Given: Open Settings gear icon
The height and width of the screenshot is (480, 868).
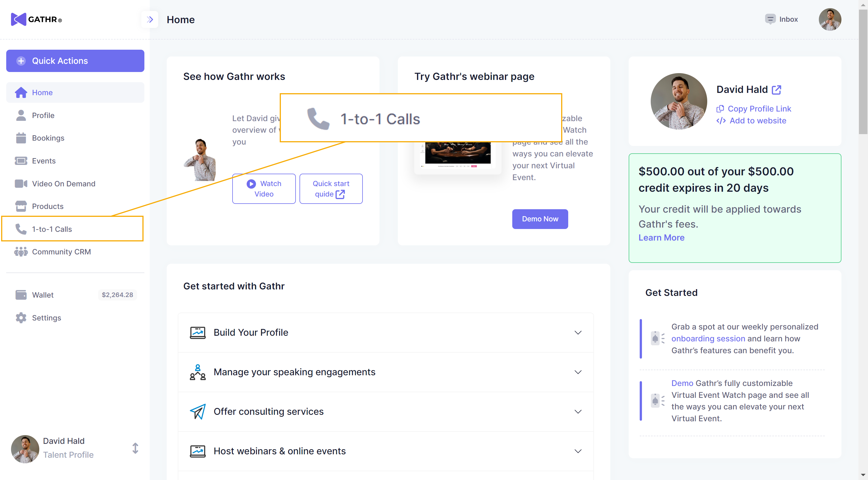Looking at the screenshot, I should coord(21,318).
